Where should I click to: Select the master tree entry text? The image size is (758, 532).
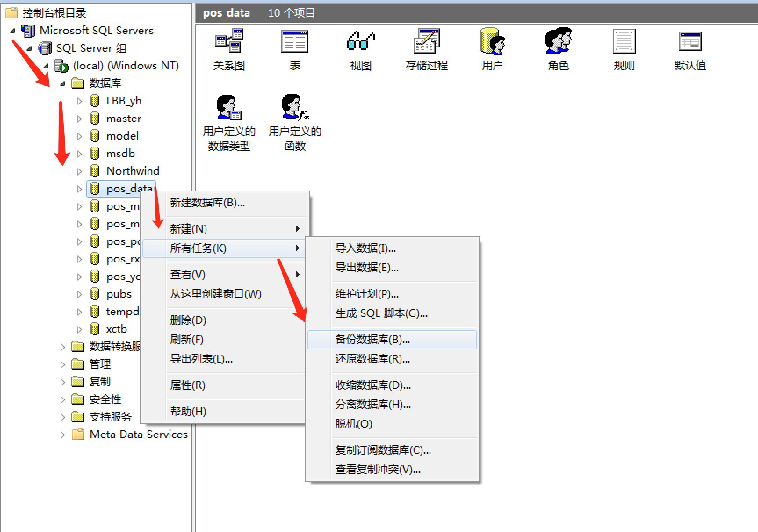(x=124, y=118)
